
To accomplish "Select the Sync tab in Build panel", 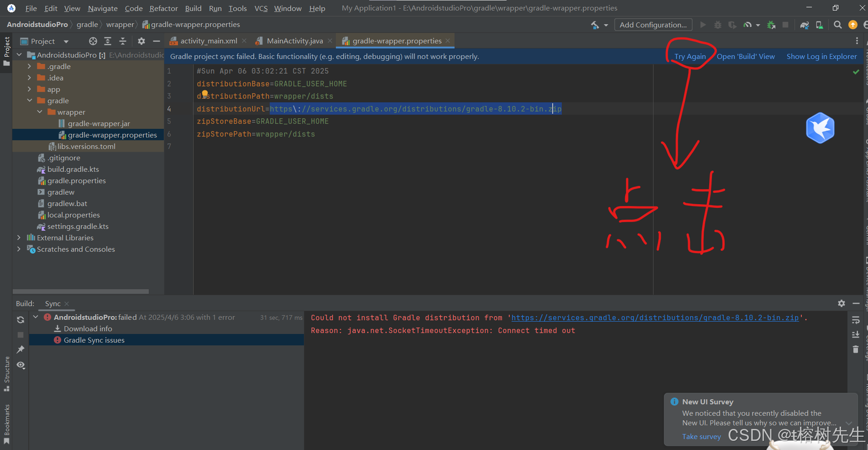I will pos(53,304).
